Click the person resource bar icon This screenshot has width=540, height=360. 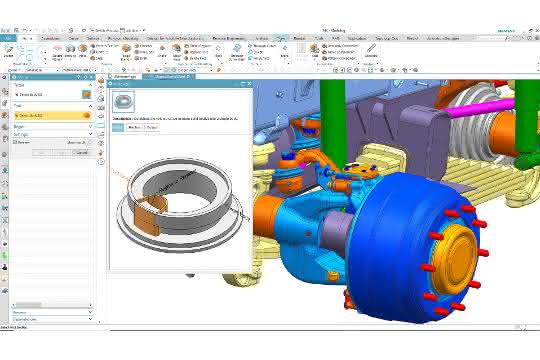(x=4, y=267)
